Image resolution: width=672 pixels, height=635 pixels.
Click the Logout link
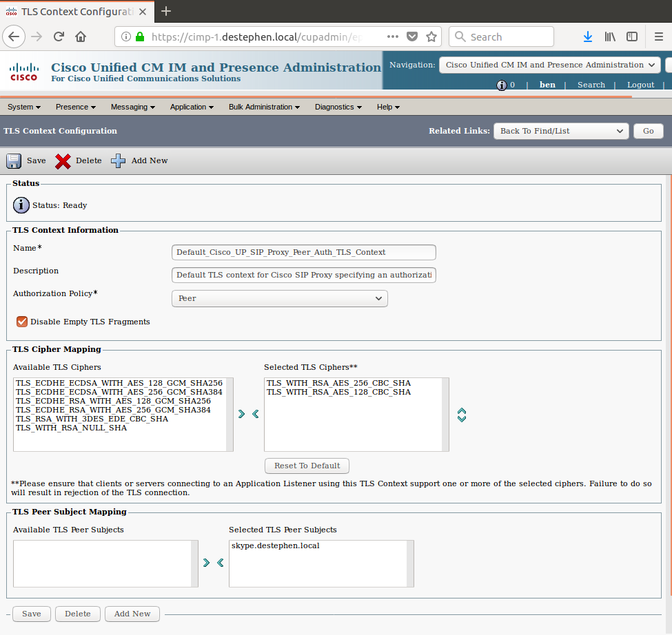tap(641, 85)
